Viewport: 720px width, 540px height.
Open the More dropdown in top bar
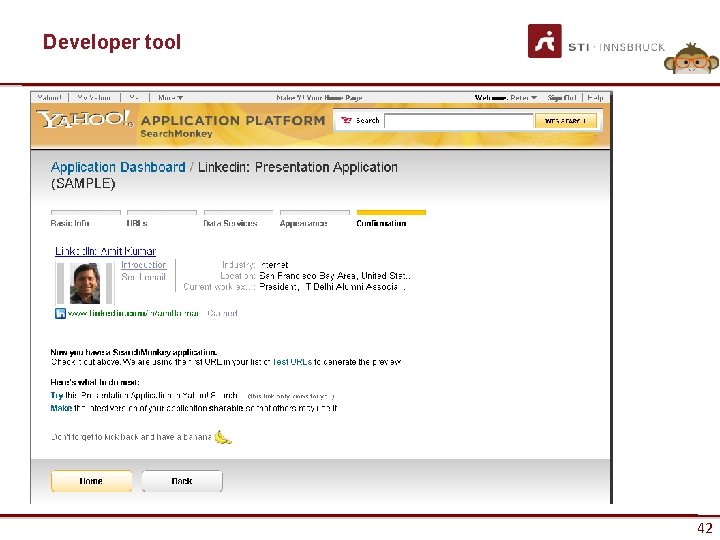pos(170,98)
